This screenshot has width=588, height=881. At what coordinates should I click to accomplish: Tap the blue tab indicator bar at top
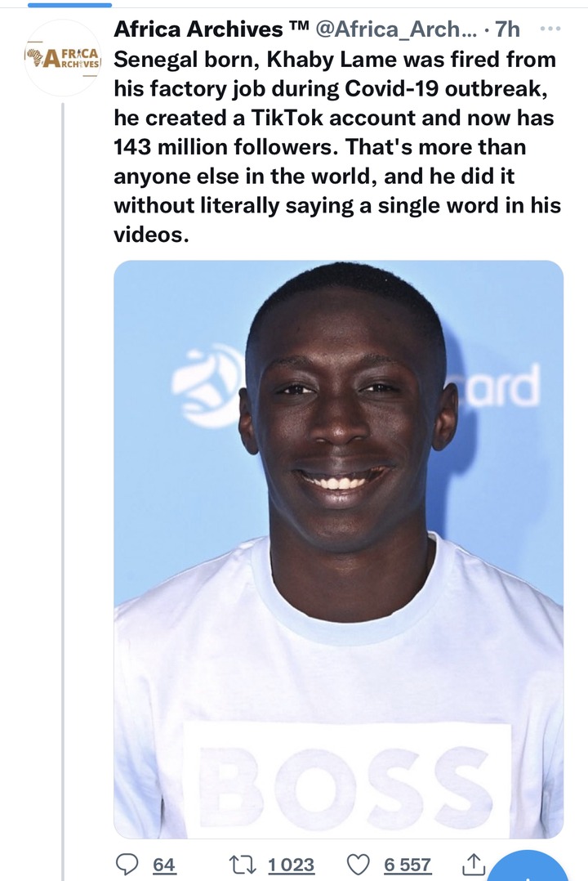coord(69,5)
